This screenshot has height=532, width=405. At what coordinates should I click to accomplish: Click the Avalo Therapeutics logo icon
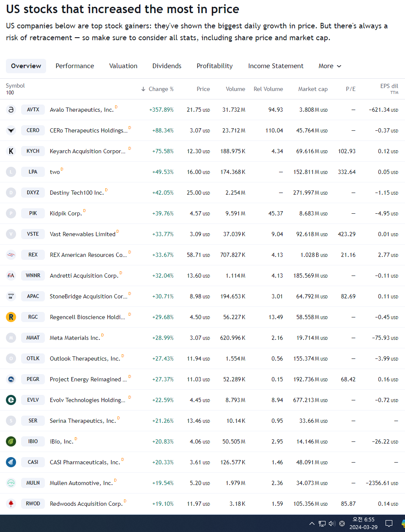(x=11, y=110)
